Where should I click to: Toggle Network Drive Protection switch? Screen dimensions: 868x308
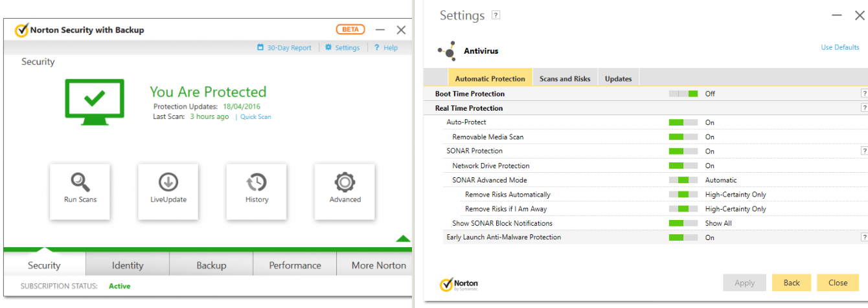[683, 166]
